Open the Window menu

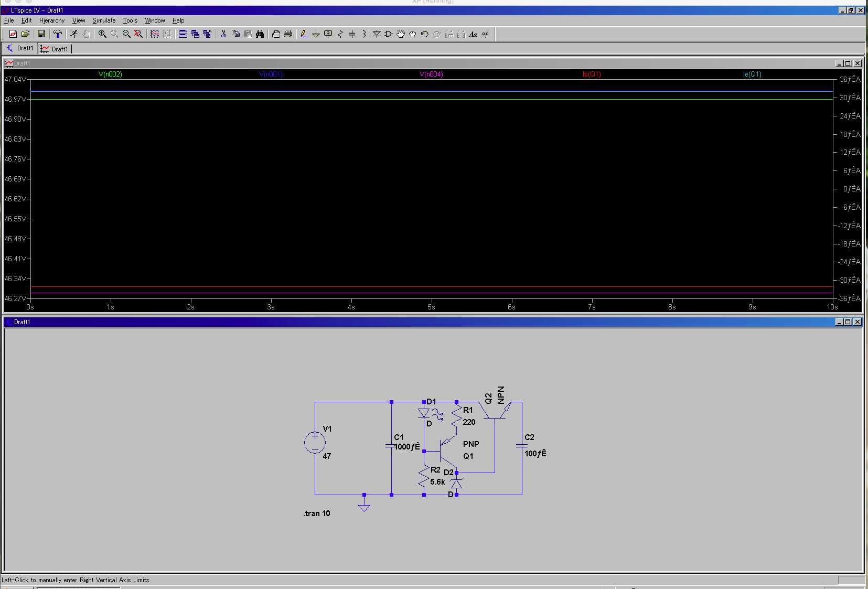155,20
